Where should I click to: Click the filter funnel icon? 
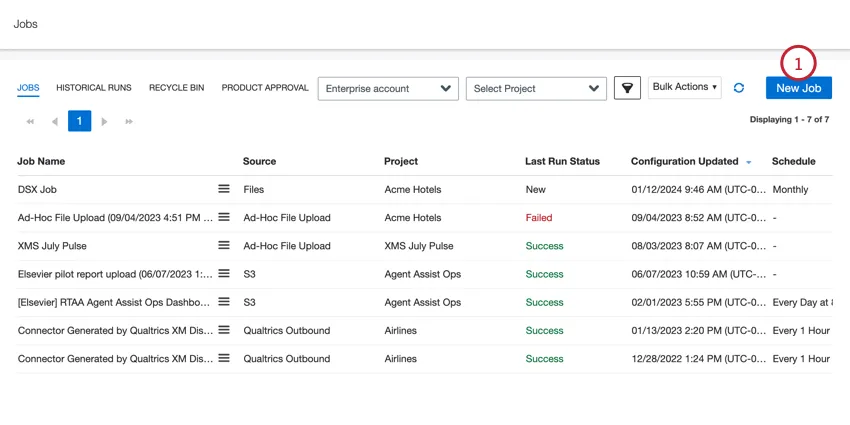(x=627, y=88)
